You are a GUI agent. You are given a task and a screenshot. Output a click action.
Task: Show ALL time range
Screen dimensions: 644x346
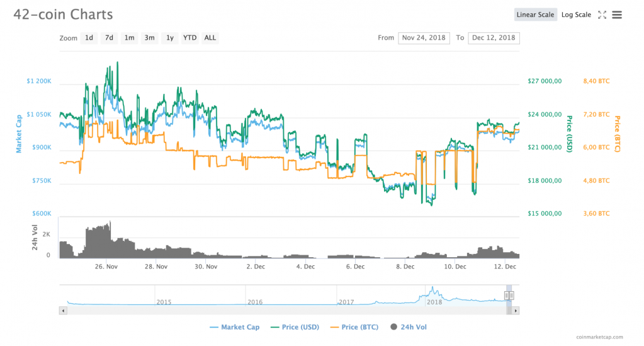tap(210, 38)
